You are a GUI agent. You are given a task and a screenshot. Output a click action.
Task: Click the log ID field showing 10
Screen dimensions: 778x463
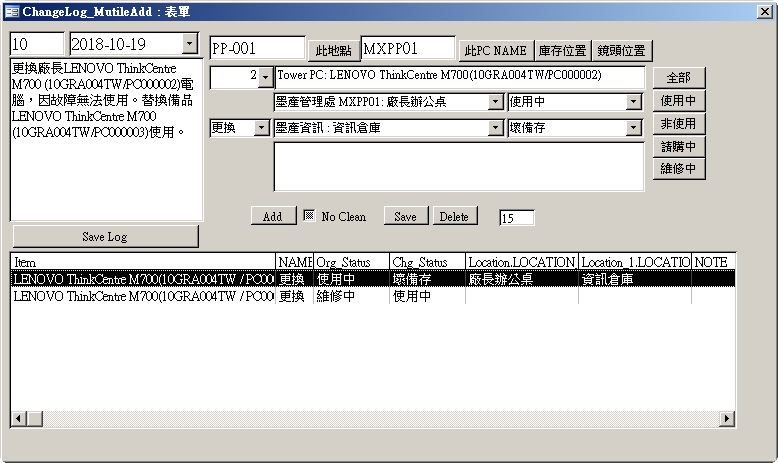(37, 44)
